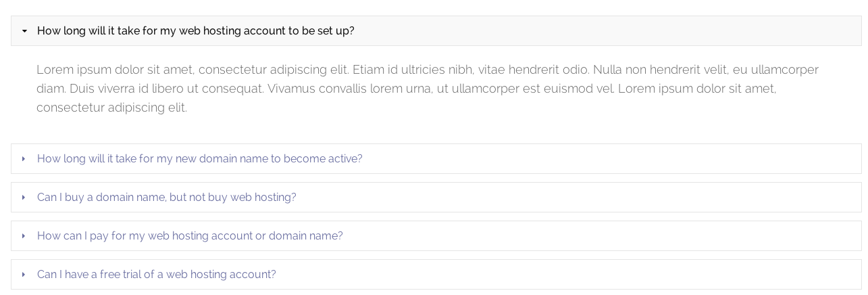The height and width of the screenshot is (295, 868).
Task: Click 'How long will it take for my web hosting account' title
Action: 195,31
